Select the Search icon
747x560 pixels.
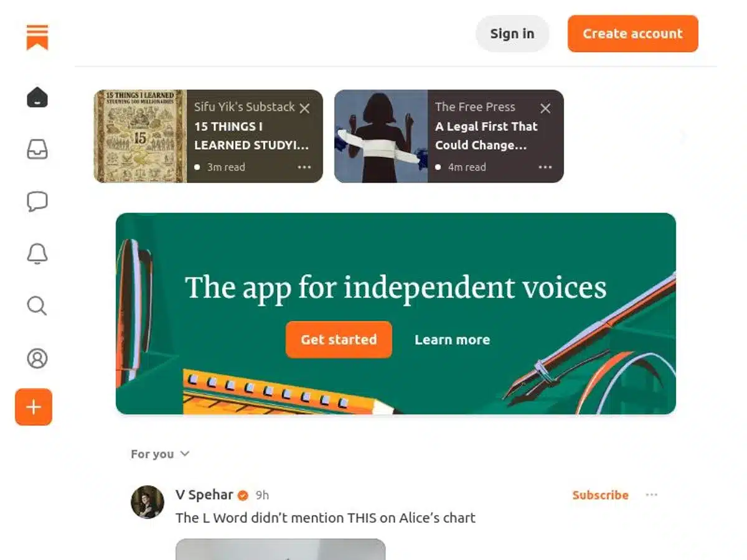click(x=37, y=306)
